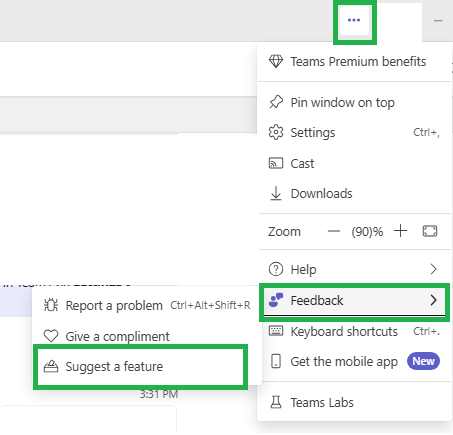Click the pin icon for Pin window on top
This screenshot has width=453, height=435.
276,102
